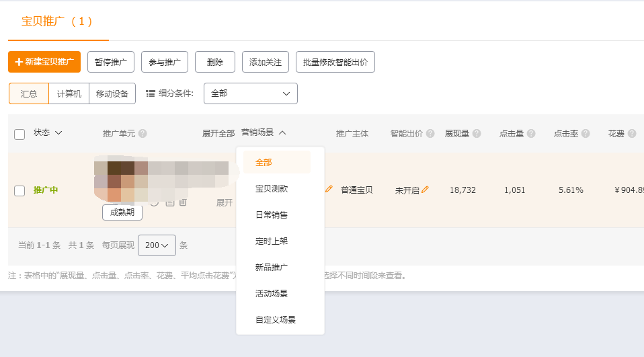This screenshot has height=357, width=644.
Task: Collapse the 营销场景 dropdown arrow
Action: pos(282,132)
